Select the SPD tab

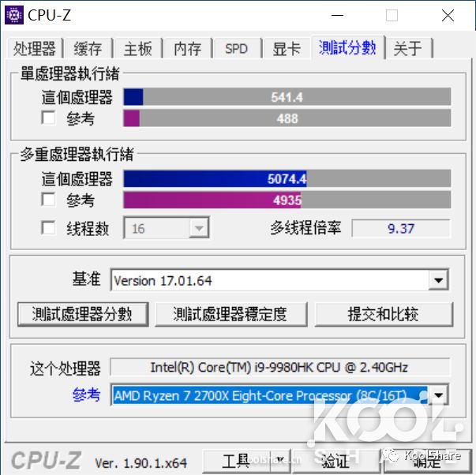(x=237, y=49)
